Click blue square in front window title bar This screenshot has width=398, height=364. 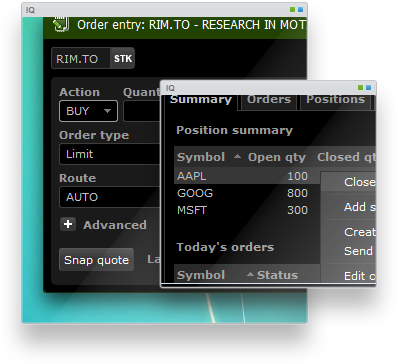[x=368, y=88]
